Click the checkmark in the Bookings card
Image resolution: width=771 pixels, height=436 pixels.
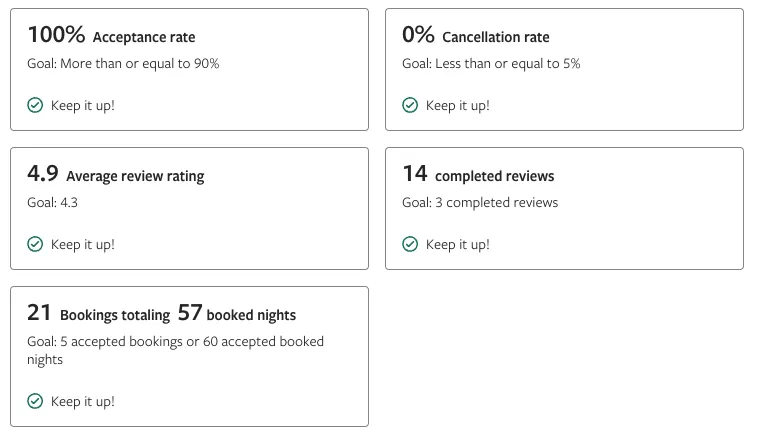click(35, 401)
